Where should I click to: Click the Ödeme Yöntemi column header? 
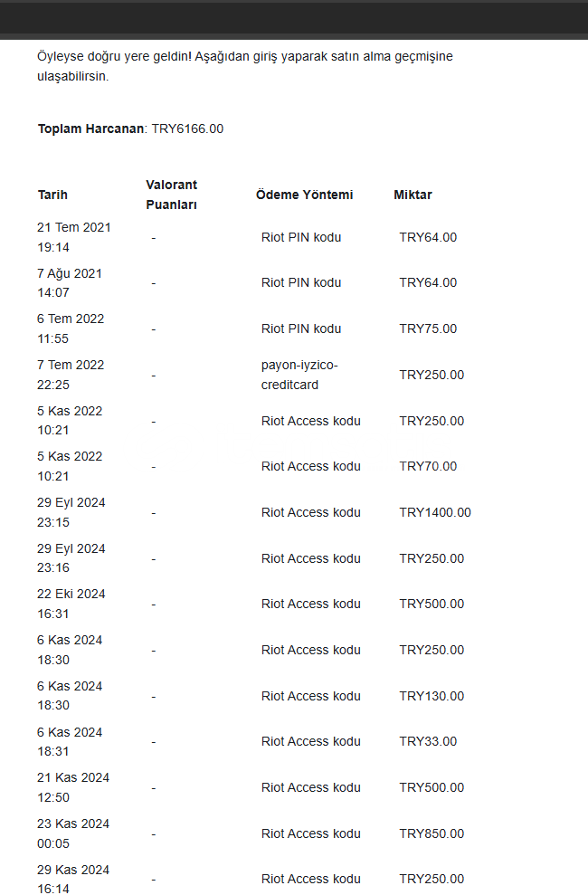click(304, 195)
